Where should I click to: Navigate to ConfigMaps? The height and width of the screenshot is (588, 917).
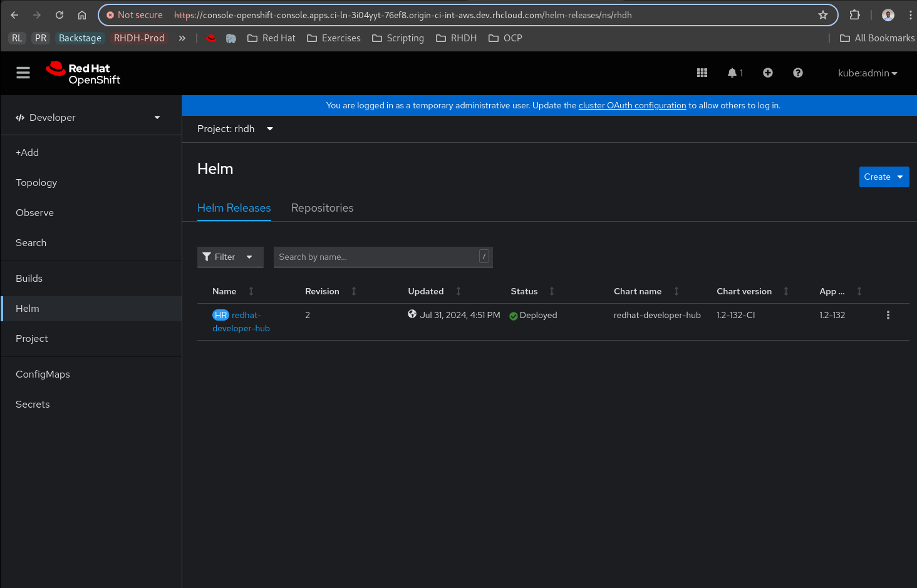point(91,374)
